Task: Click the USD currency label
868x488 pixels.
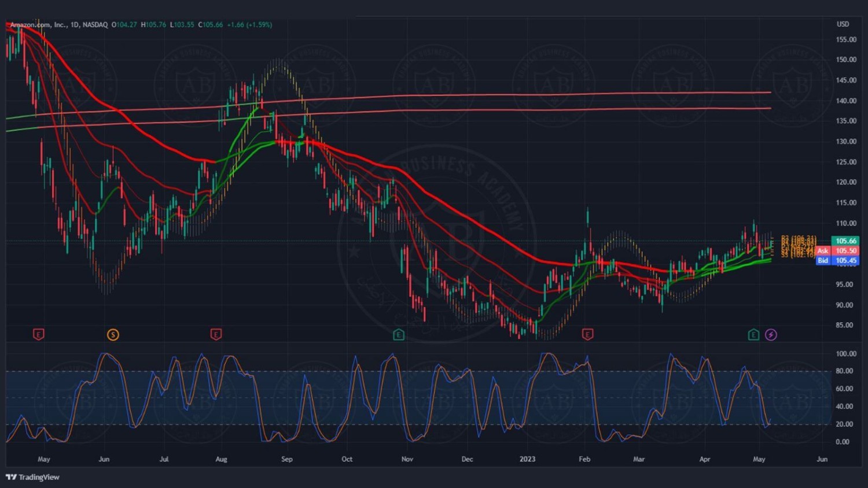Action: coord(843,24)
